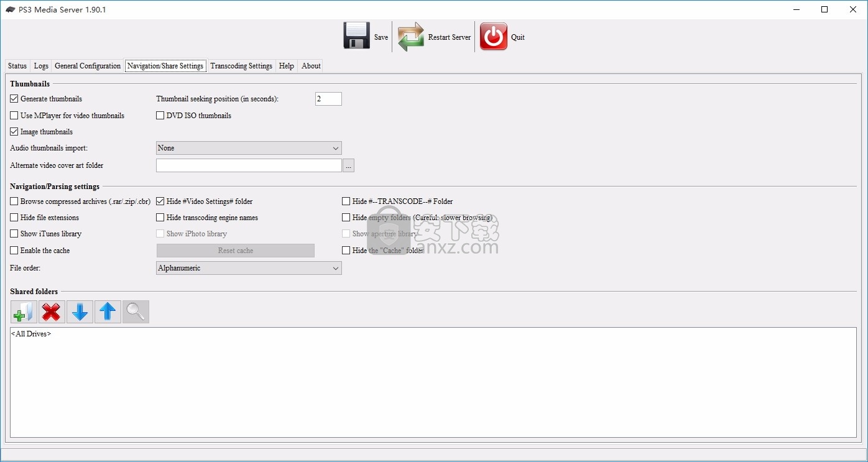Open Transcoding Settings tab

(x=241, y=66)
